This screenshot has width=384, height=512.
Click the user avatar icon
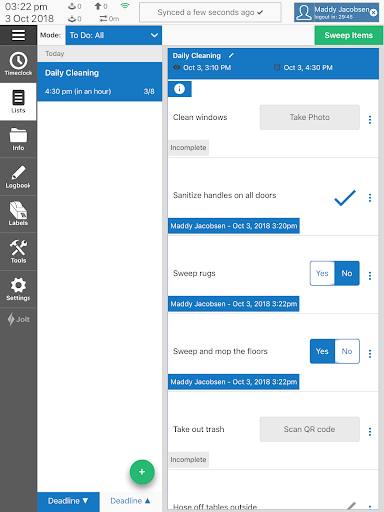(x=304, y=12)
